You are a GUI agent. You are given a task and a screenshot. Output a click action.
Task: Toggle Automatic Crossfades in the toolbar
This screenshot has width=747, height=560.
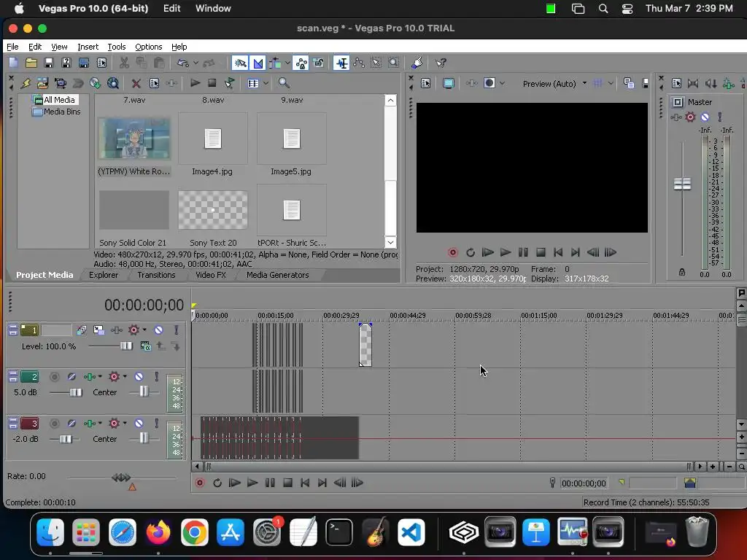pos(258,63)
